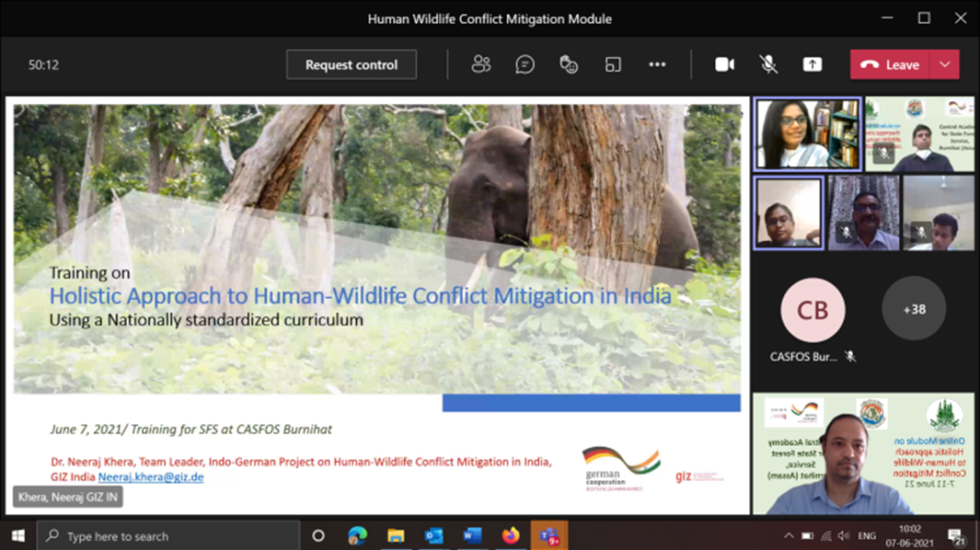Image resolution: width=980 pixels, height=550 pixels.
Task: Open the reactions icon in toolbar
Action: coord(569,64)
